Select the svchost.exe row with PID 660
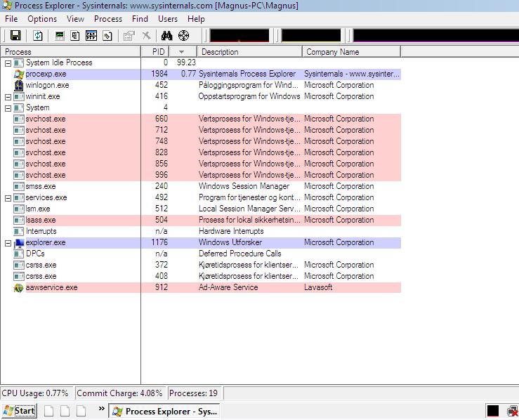Screen dimensions: 519x420 tap(201, 119)
